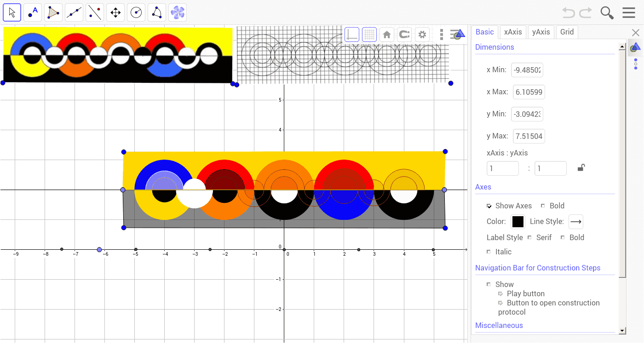This screenshot has width=644, height=345.
Task: Select the Polygon tool
Action: [53, 12]
